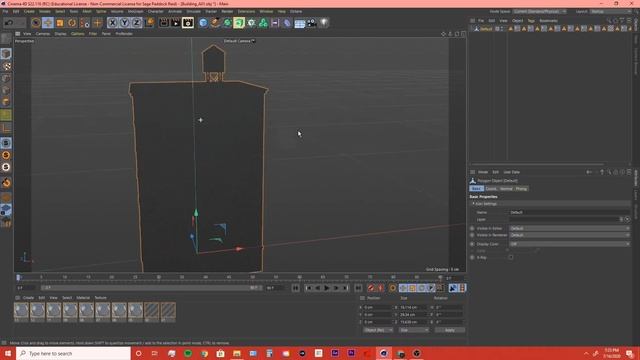Click the Windows search box in taskbar
The height and width of the screenshot is (360, 640).
click(73, 353)
